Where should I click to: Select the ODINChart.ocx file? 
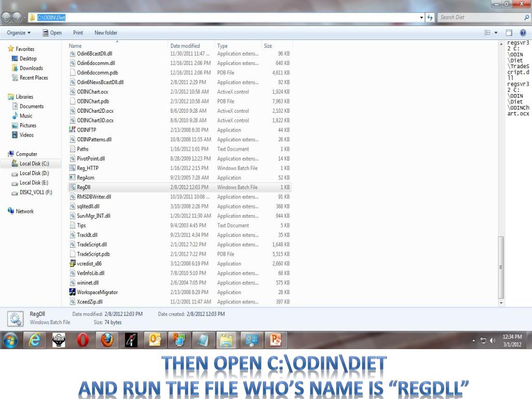[179, 91]
